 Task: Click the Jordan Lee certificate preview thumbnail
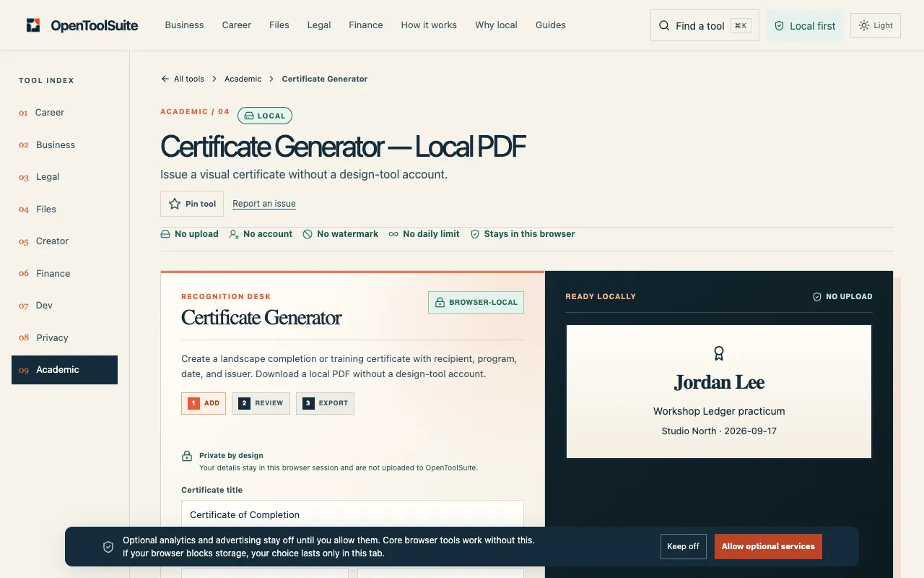click(x=719, y=391)
